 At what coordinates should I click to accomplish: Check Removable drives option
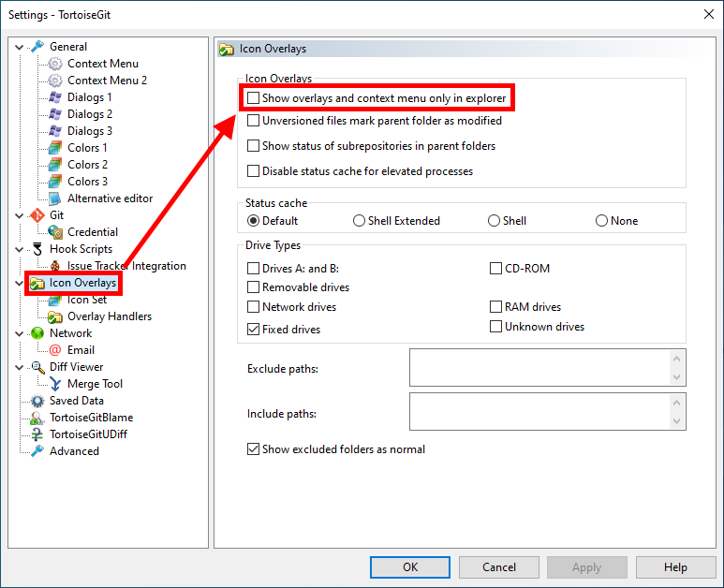point(253,287)
